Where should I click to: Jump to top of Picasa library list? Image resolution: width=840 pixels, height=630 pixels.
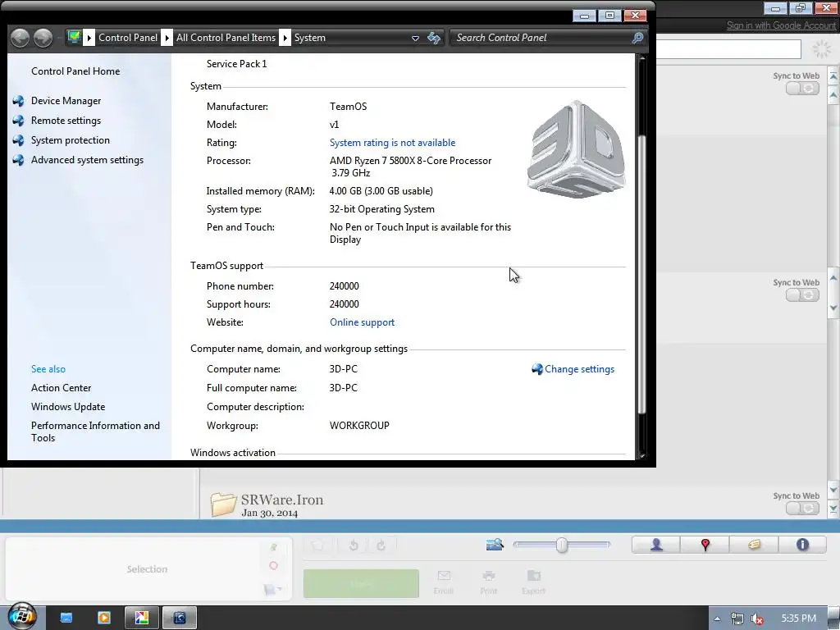coord(833,76)
